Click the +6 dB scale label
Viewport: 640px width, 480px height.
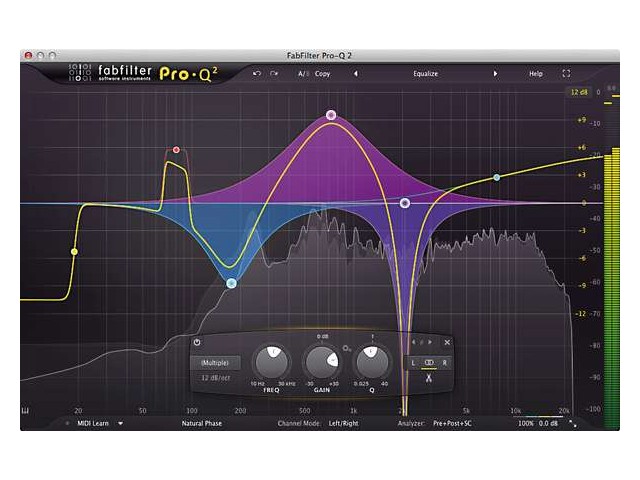click(x=582, y=147)
